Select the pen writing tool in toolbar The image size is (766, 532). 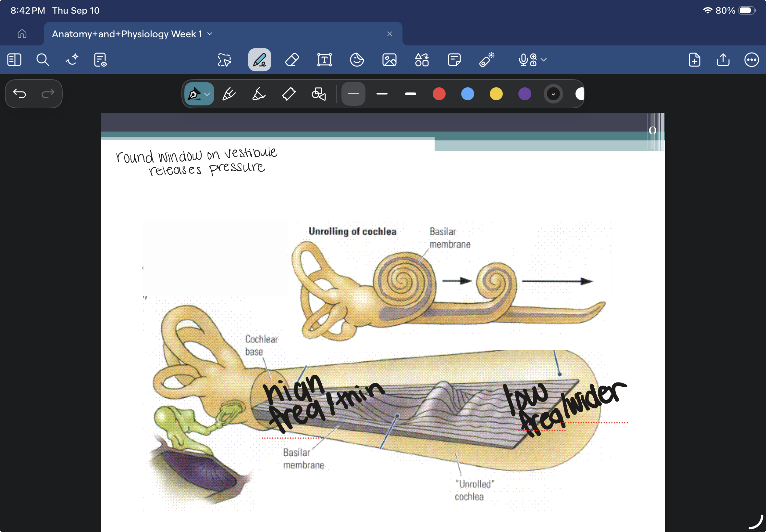[x=259, y=60]
